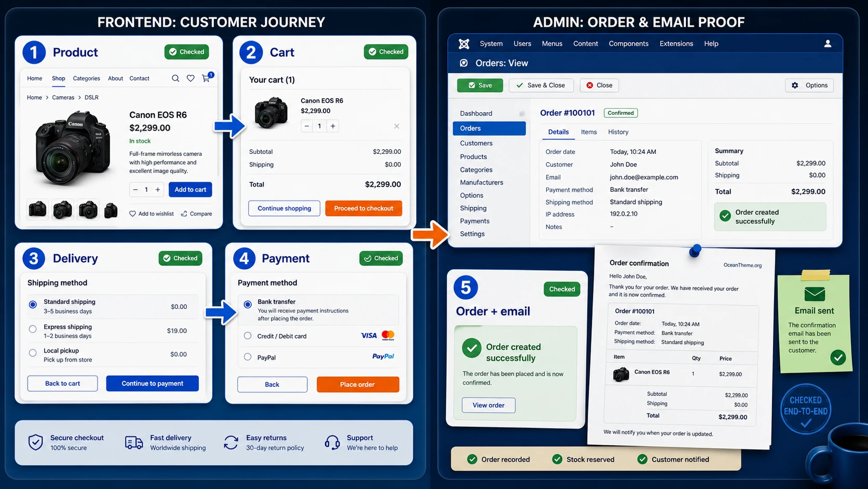Image resolution: width=868 pixels, height=489 pixels.
Task: Click the green envelope Email sent icon
Action: (815, 294)
